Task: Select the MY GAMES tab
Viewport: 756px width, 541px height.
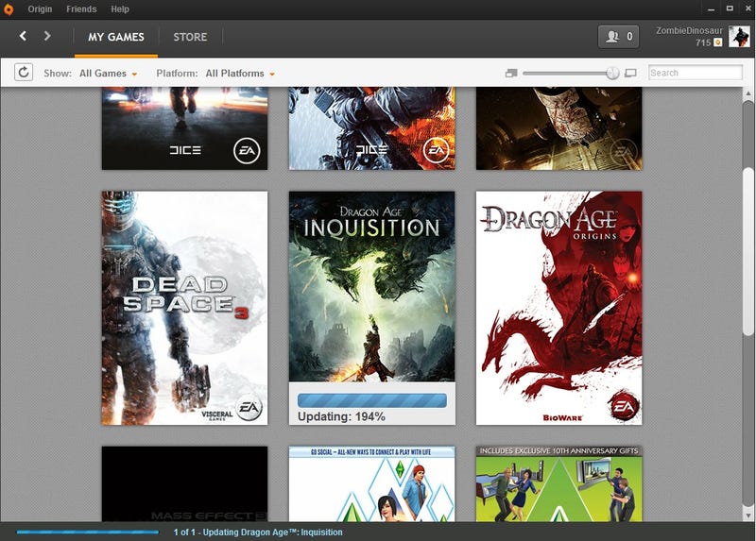Action: (115, 37)
